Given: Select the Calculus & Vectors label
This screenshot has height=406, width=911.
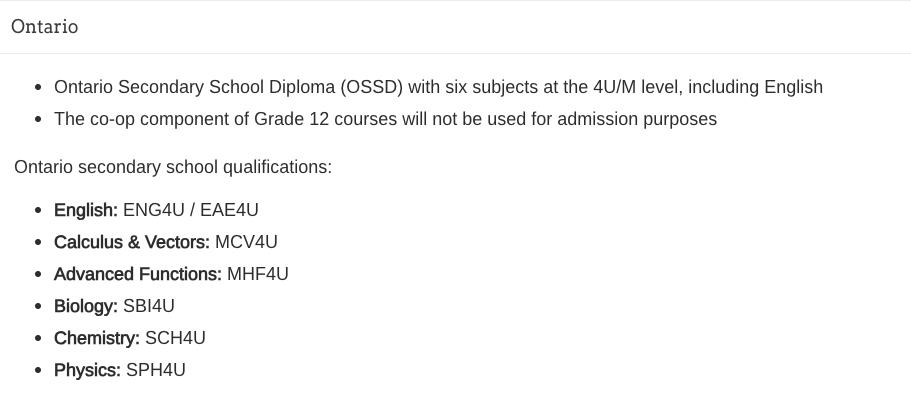Looking at the screenshot, I should 132,242.
